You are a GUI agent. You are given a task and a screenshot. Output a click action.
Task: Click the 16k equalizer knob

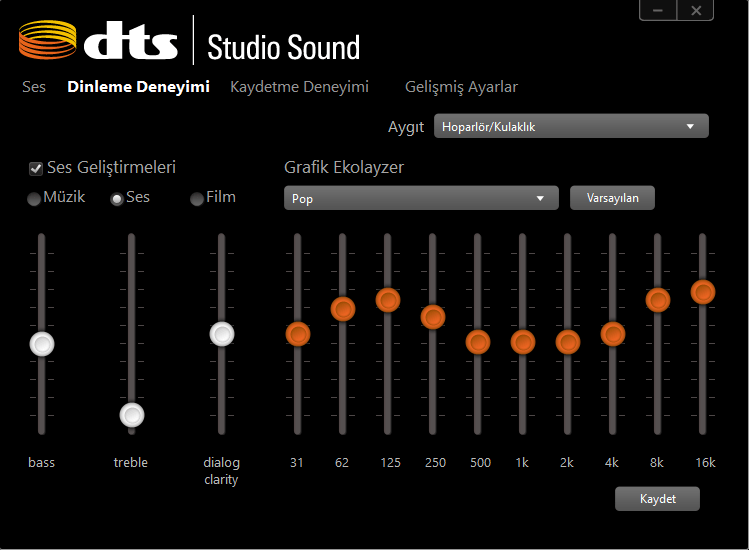703,292
